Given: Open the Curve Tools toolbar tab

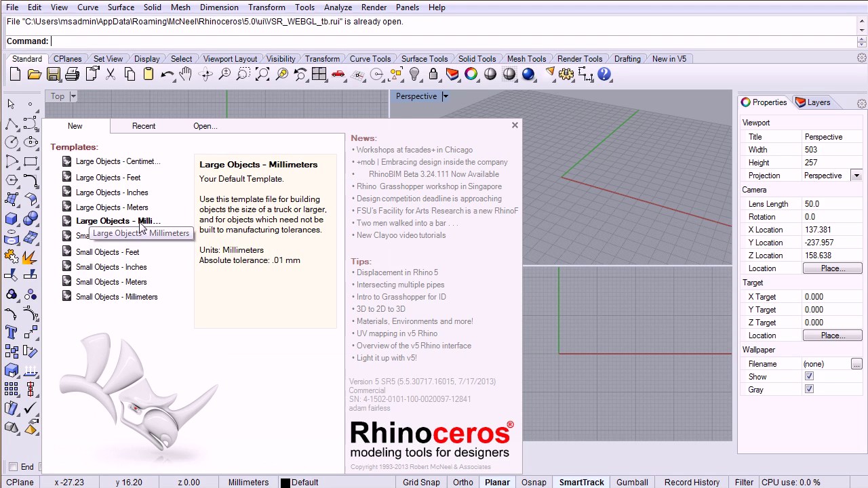Looking at the screenshot, I should [x=370, y=59].
